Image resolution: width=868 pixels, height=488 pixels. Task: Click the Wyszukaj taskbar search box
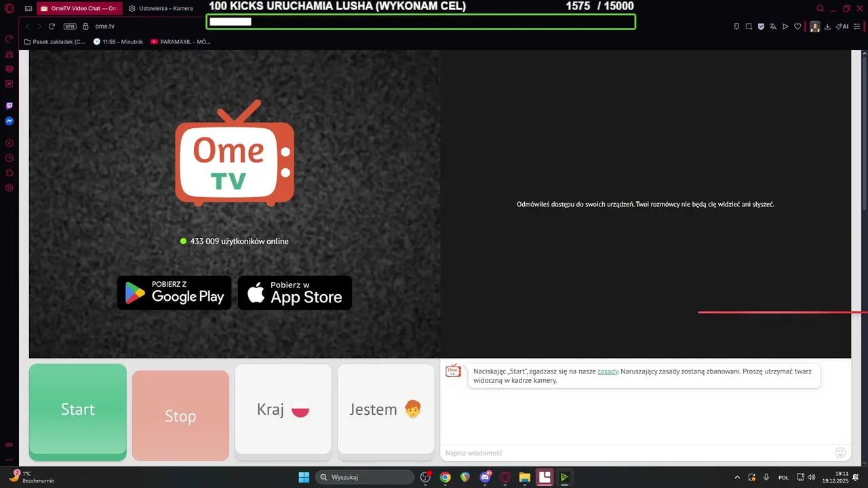tap(366, 477)
